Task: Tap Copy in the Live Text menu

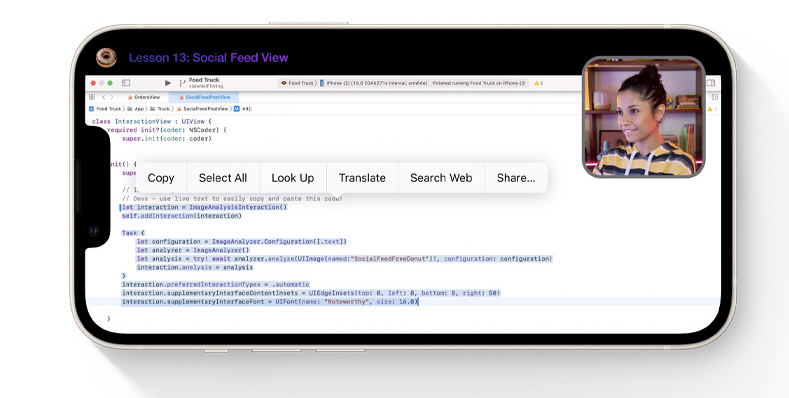Action: click(161, 178)
